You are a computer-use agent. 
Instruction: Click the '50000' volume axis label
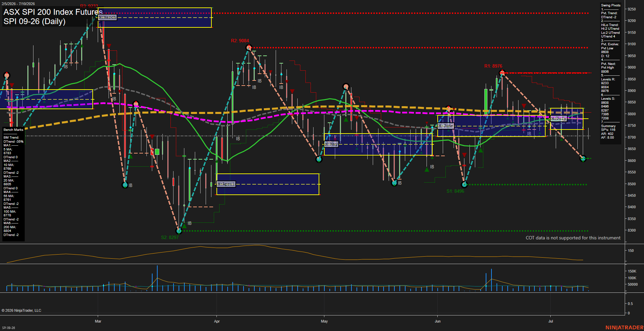tap(633, 284)
